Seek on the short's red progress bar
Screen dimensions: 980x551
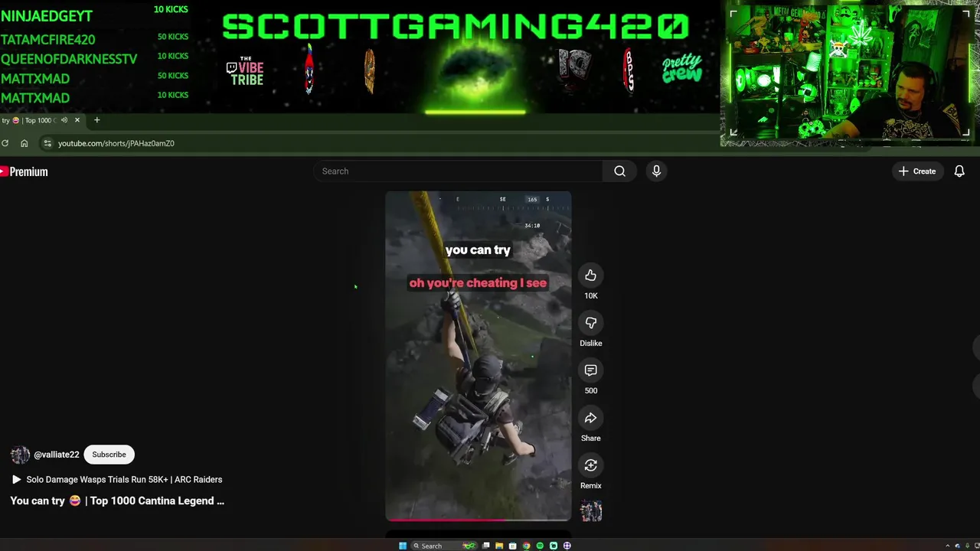[x=478, y=520]
